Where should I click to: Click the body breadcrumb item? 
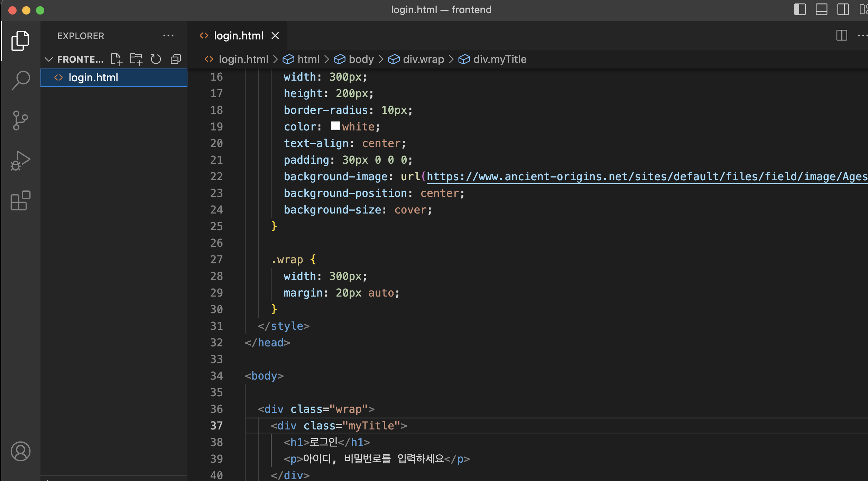(x=354, y=59)
